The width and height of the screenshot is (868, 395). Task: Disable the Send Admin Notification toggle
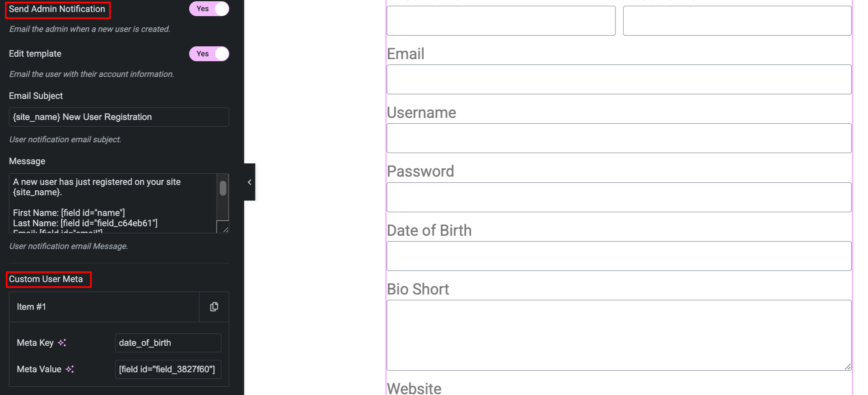[209, 9]
